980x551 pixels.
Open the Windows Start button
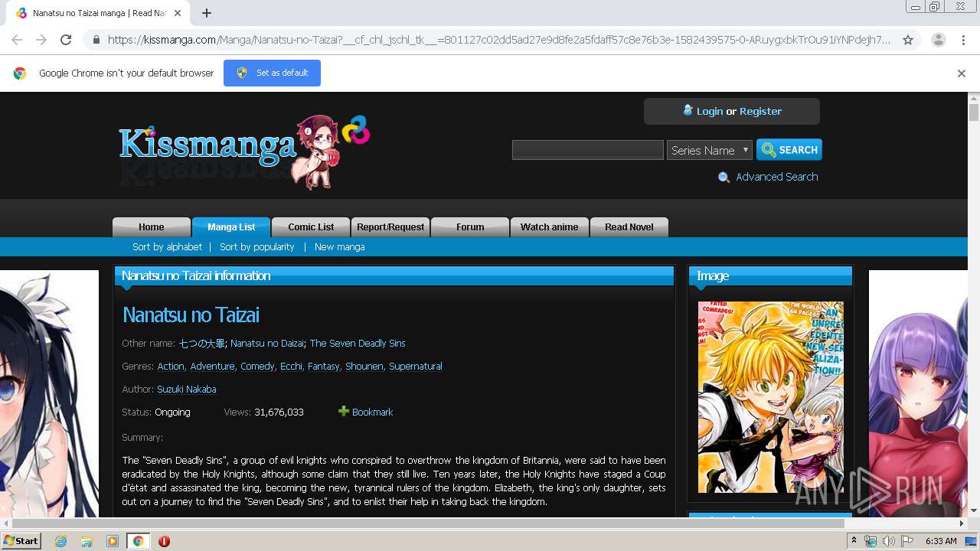point(21,540)
